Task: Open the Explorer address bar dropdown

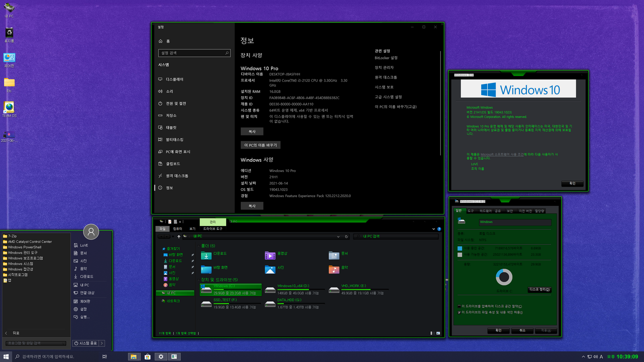Action: pyautogui.click(x=338, y=237)
